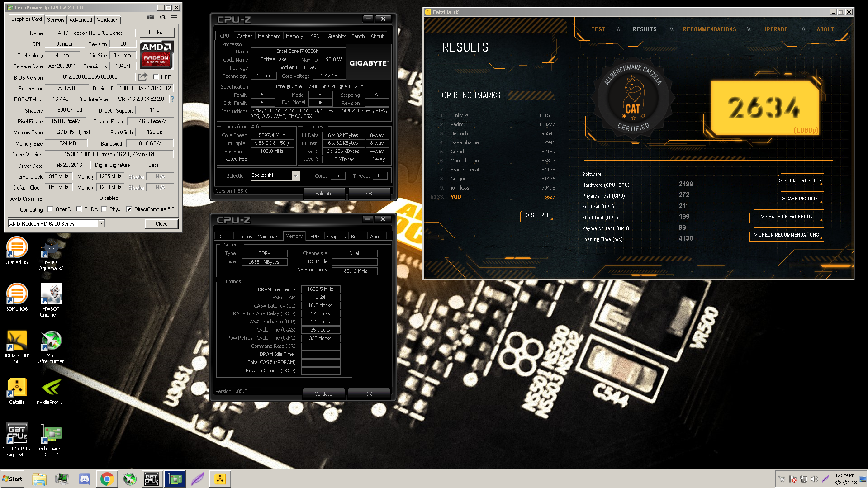Screen dimensions: 868x488
Task: Click the Lookup button in GPU-Z
Action: click(x=157, y=33)
